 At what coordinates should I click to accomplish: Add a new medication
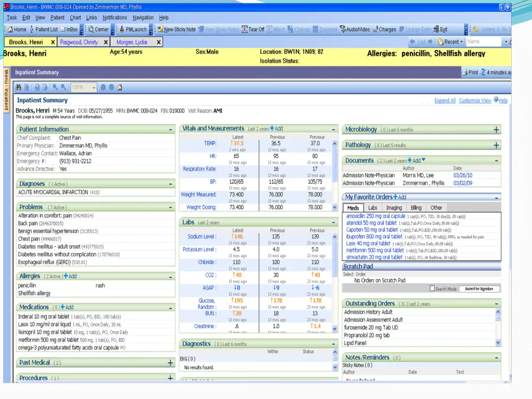[67, 307]
